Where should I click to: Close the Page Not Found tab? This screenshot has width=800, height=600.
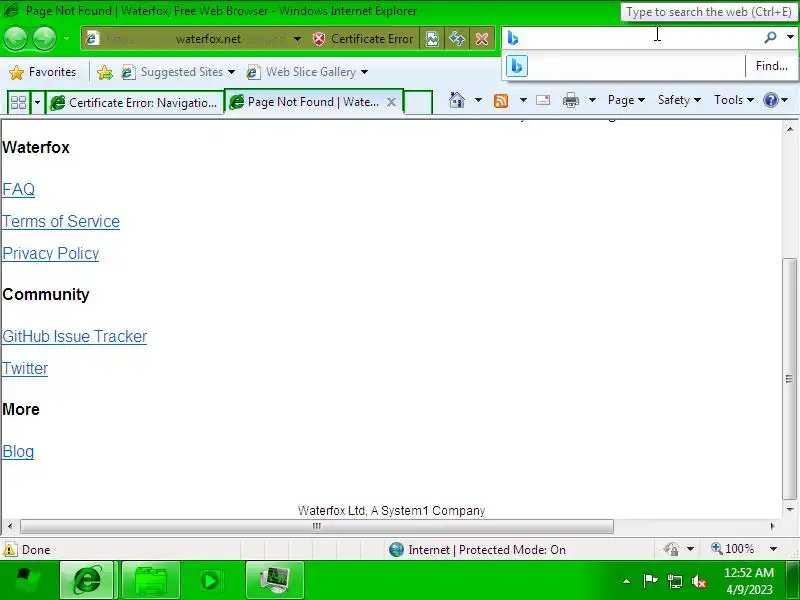tap(391, 102)
